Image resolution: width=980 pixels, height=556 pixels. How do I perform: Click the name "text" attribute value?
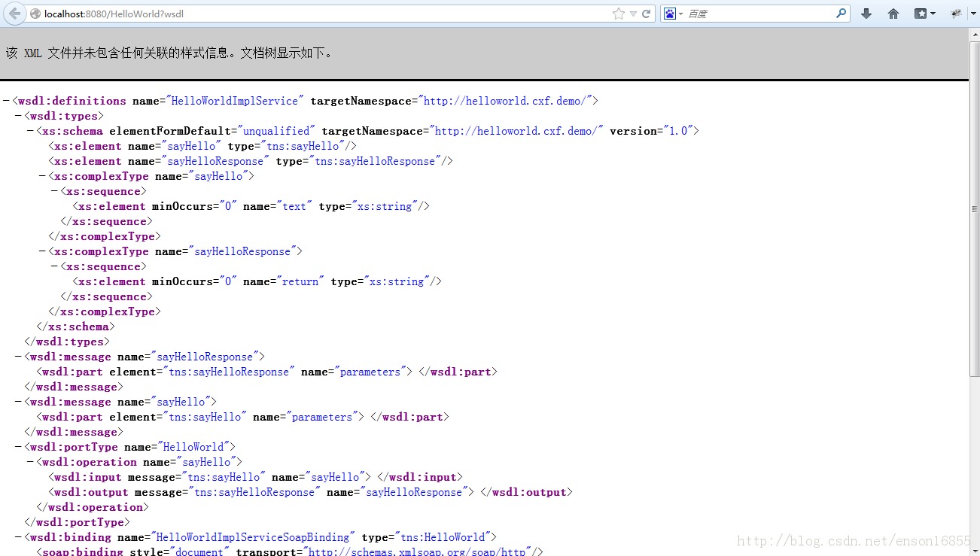pyautogui.click(x=295, y=206)
